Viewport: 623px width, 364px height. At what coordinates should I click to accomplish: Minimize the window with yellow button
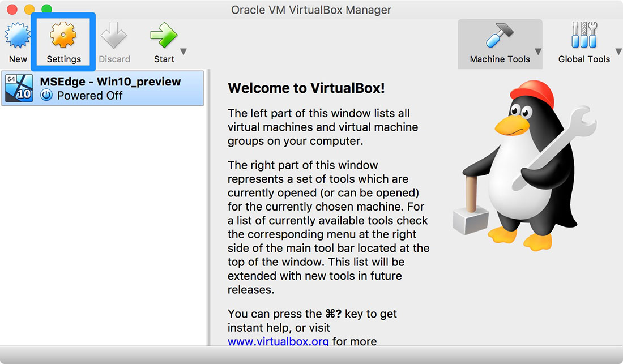tap(29, 9)
